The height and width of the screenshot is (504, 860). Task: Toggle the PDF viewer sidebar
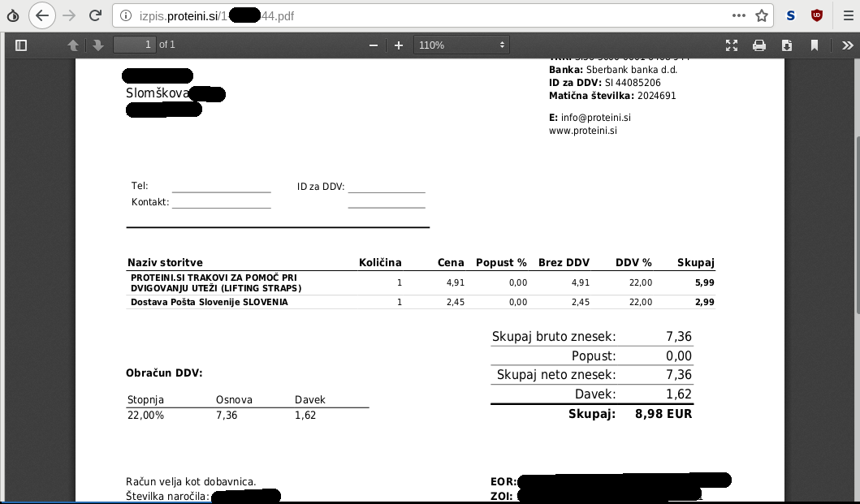21,45
